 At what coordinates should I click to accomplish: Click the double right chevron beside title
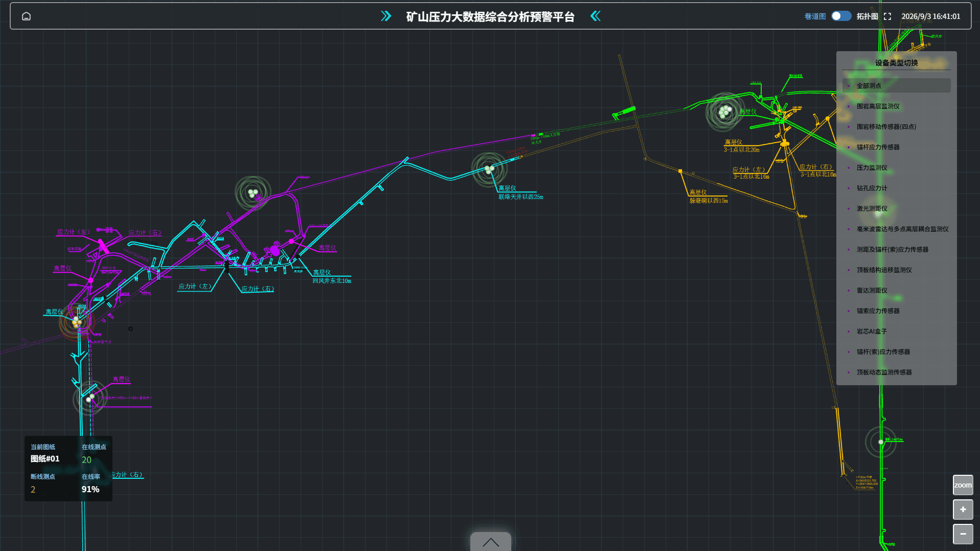point(386,16)
